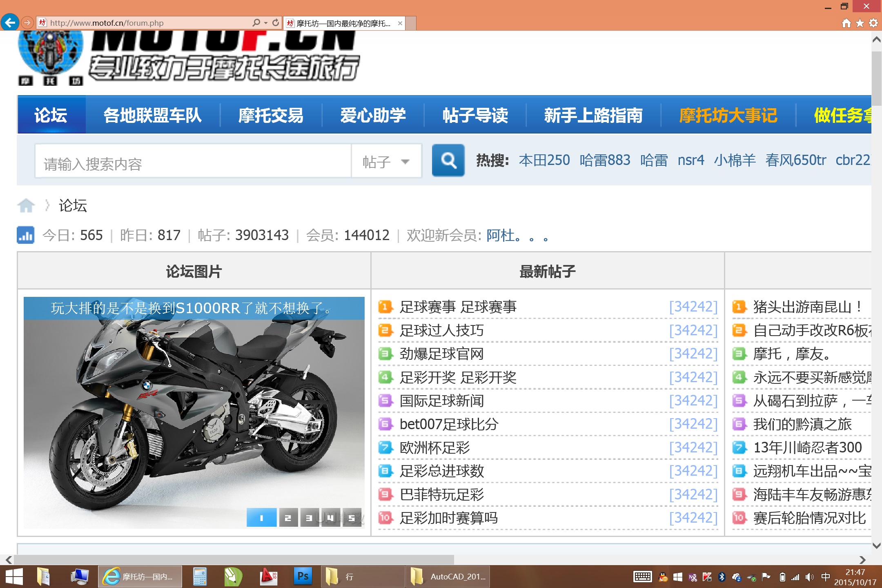The height and width of the screenshot is (588, 882).
Task: Switch slideshow to image 4
Action: point(331,518)
